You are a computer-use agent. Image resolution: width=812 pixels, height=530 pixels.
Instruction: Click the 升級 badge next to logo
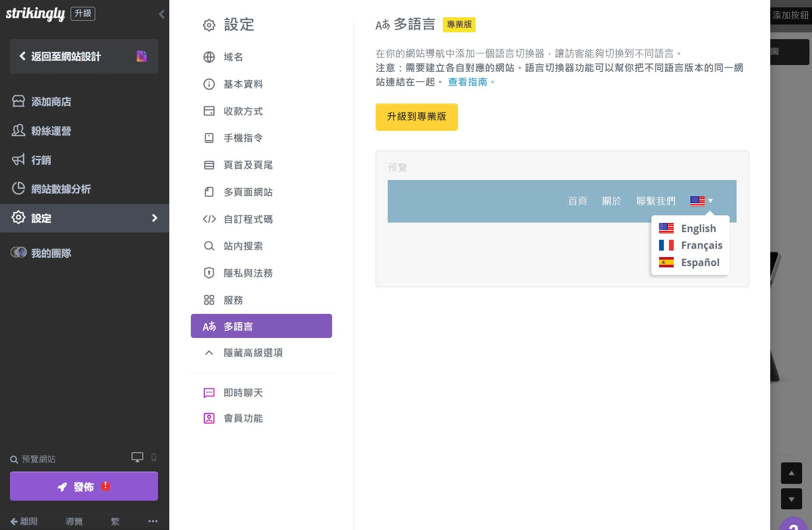83,14
